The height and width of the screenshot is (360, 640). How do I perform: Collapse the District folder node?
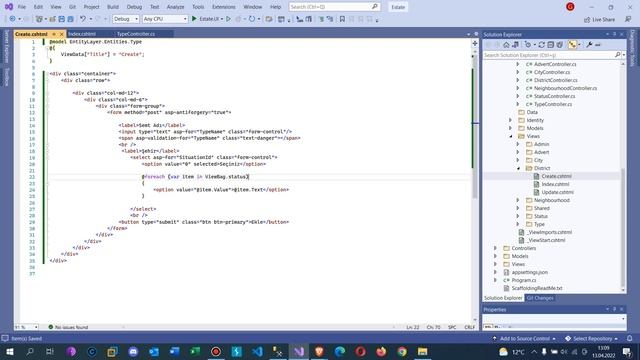(x=518, y=168)
